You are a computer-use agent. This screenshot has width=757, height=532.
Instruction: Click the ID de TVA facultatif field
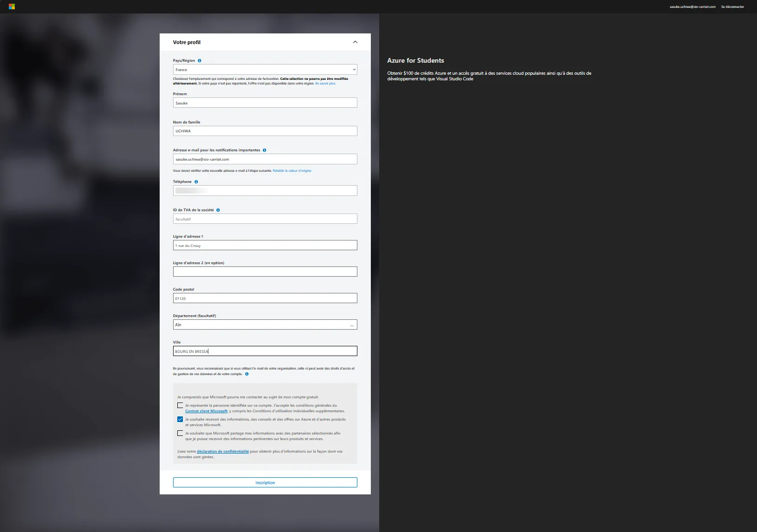coord(265,219)
